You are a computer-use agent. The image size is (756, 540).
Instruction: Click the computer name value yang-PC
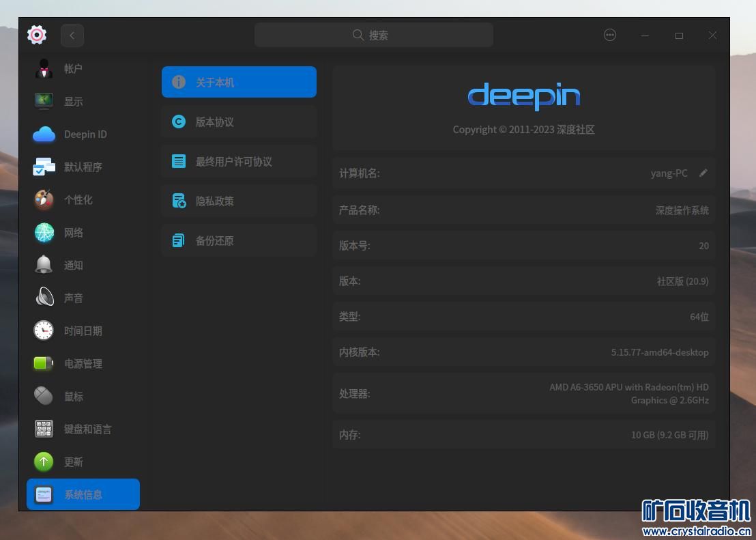click(669, 173)
